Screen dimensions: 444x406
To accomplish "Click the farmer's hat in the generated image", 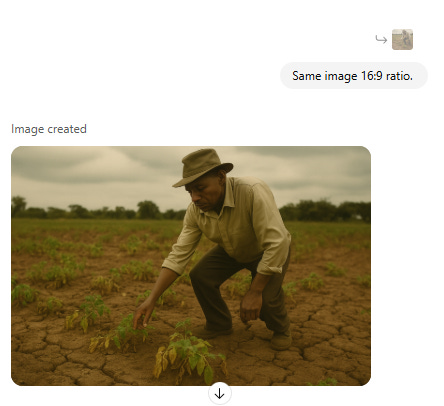I will point(203,167).
